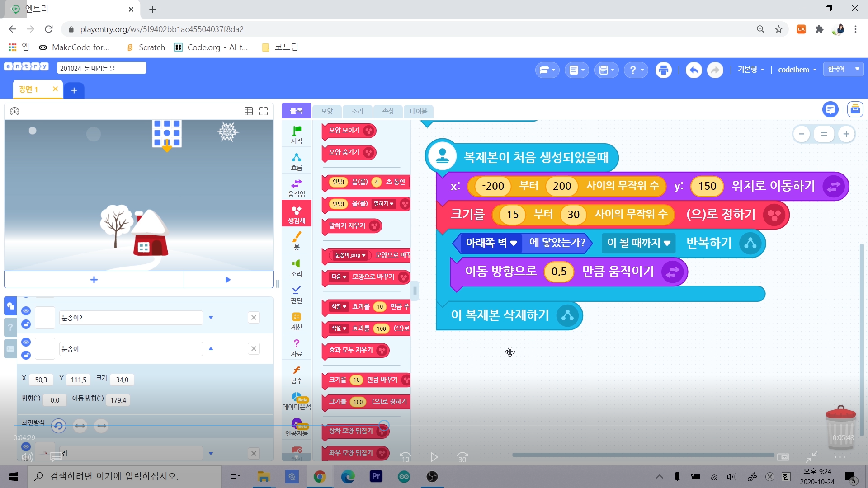Add a new object with plus button

pos(94,280)
